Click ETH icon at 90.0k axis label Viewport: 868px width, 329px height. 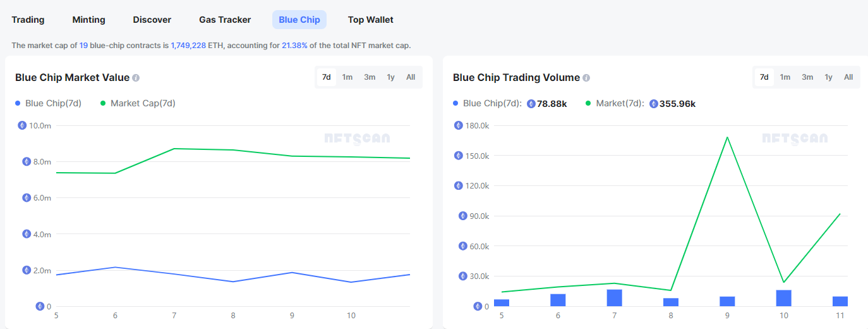click(x=459, y=216)
